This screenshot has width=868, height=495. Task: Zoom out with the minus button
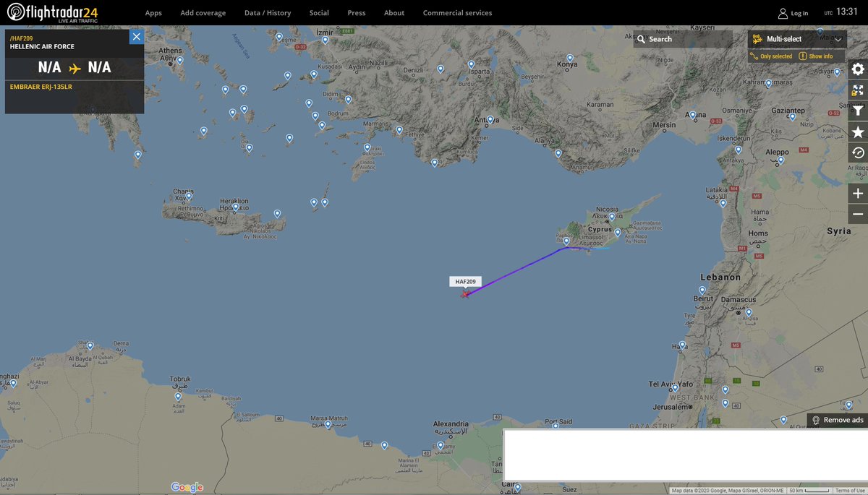[x=858, y=215]
